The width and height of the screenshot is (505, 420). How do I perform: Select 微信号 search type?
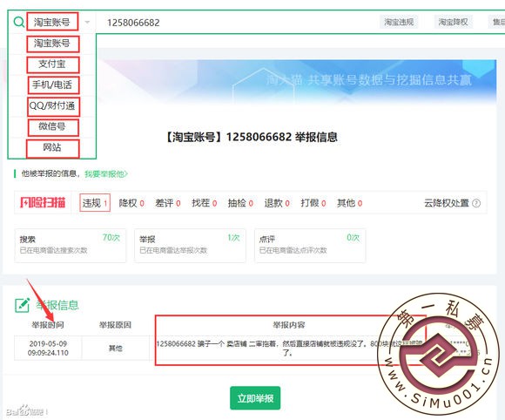pos(52,126)
